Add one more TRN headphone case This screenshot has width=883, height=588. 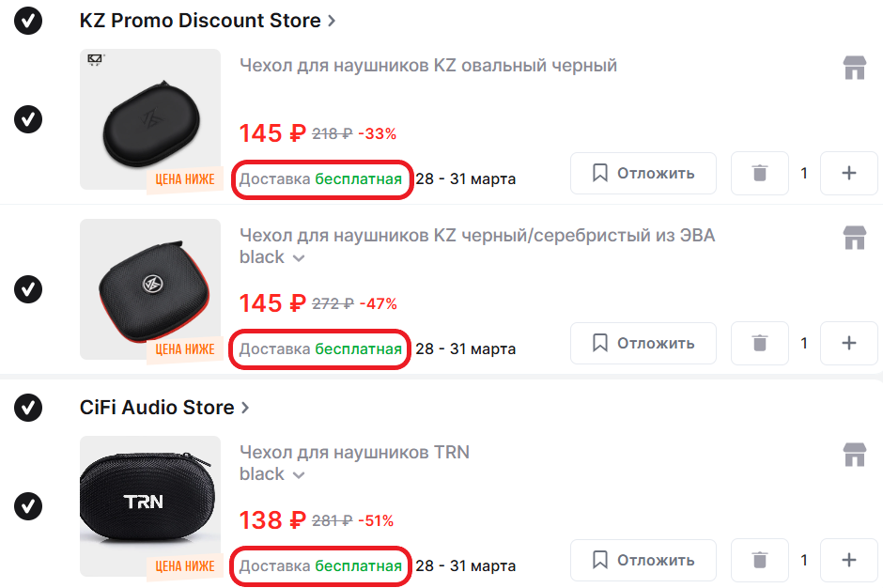pyautogui.click(x=849, y=560)
